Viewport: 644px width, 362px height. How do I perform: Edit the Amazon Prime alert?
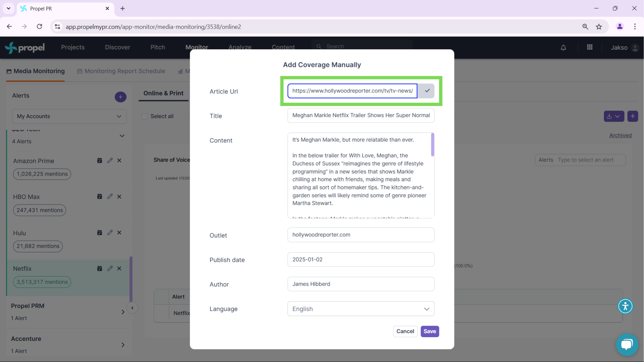coord(110,161)
